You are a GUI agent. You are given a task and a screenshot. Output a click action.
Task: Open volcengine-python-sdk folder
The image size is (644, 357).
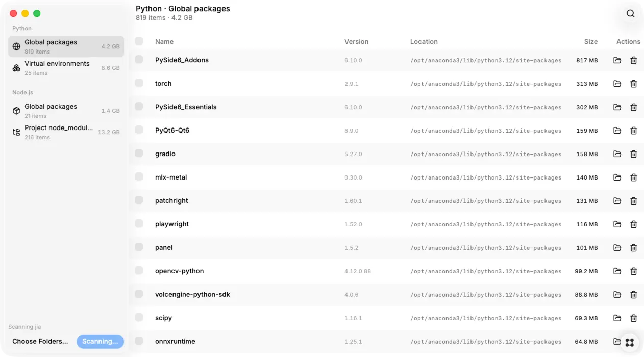pos(617,295)
